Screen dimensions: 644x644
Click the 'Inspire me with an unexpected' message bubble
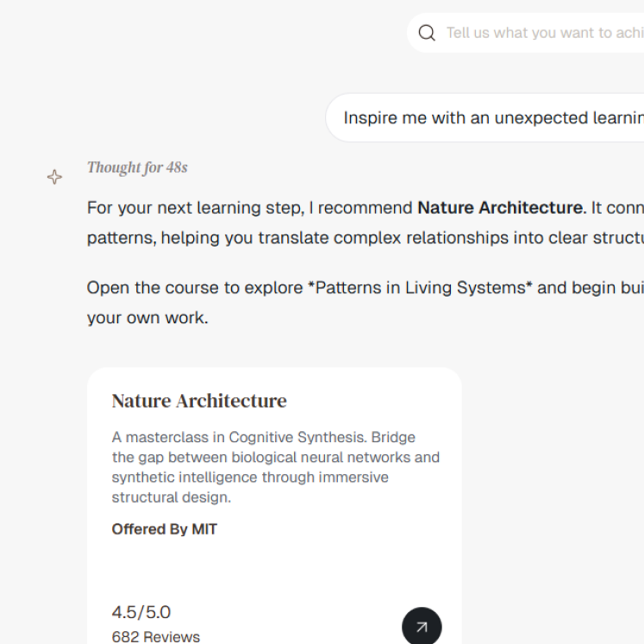point(485,118)
